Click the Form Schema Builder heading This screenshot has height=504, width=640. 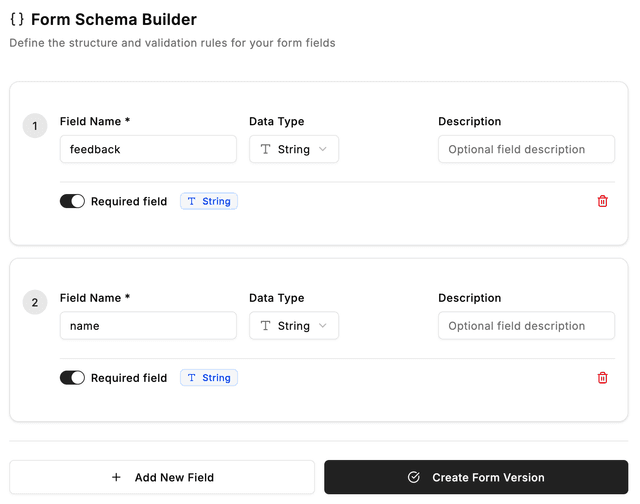114,19
